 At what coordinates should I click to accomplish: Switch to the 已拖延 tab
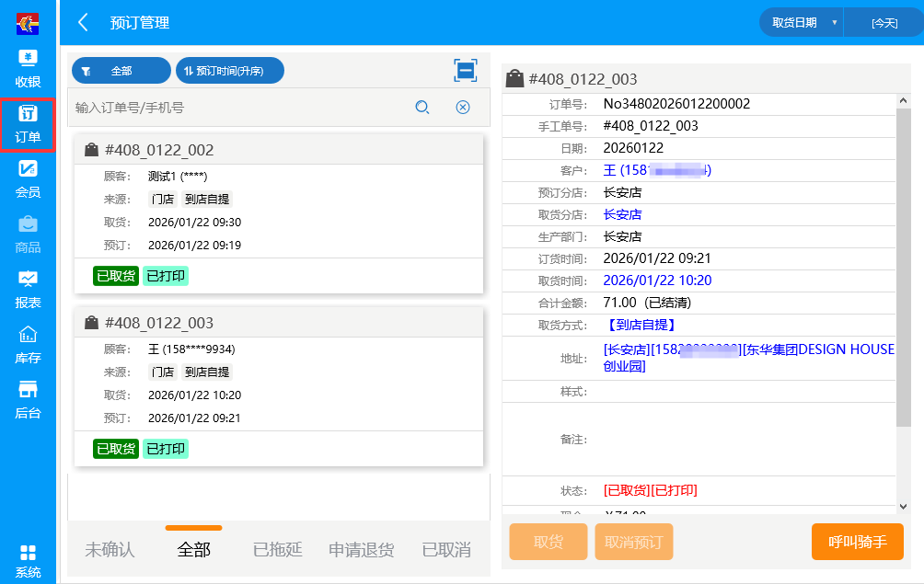tap(278, 549)
